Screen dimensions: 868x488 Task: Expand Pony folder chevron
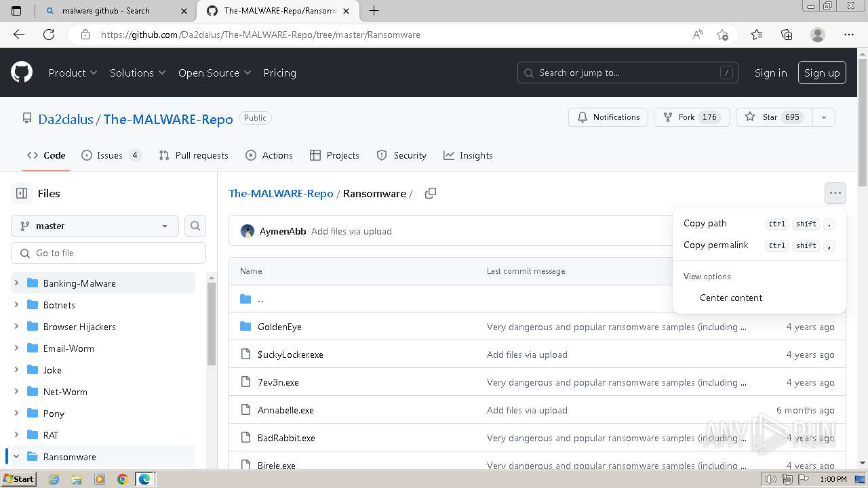click(x=16, y=413)
